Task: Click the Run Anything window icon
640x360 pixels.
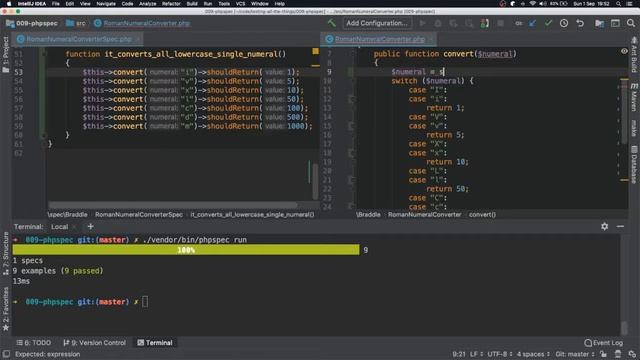Action: click(x=615, y=23)
